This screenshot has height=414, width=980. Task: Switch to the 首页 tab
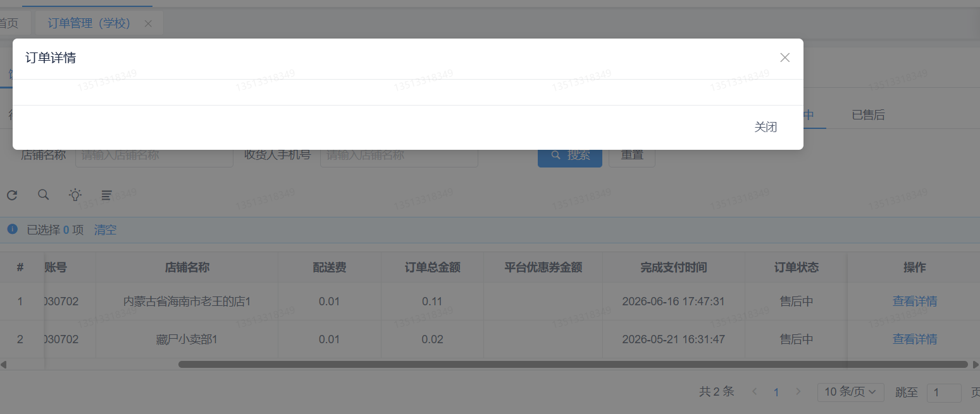[8, 23]
